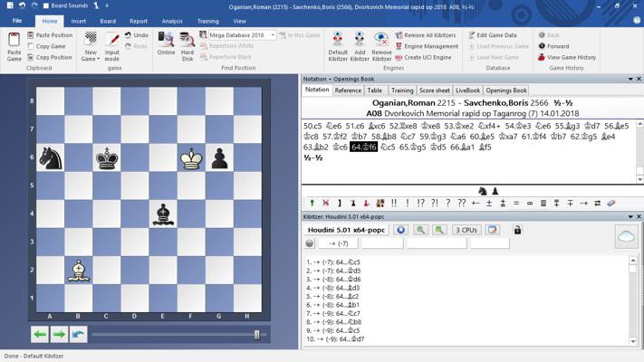Toggle the Board Sounds checkbox
The height and width of the screenshot is (362, 644).
click(46, 5)
